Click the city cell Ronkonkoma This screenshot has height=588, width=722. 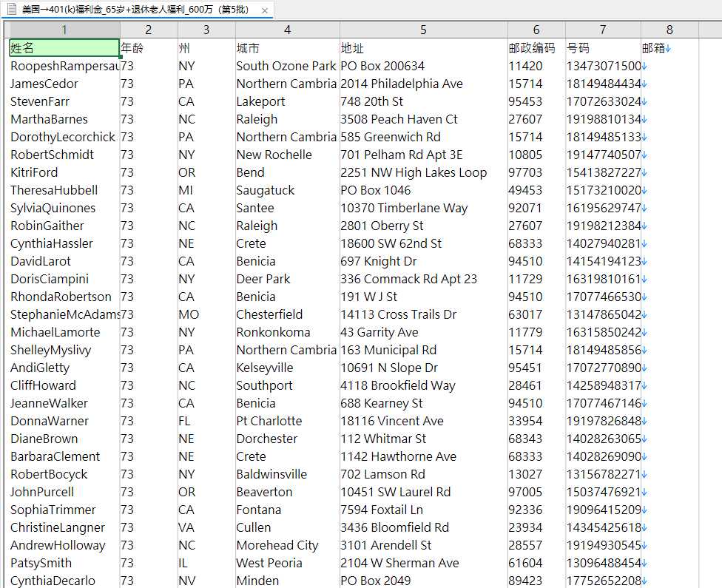pyautogui.click(x=273, y=332)
